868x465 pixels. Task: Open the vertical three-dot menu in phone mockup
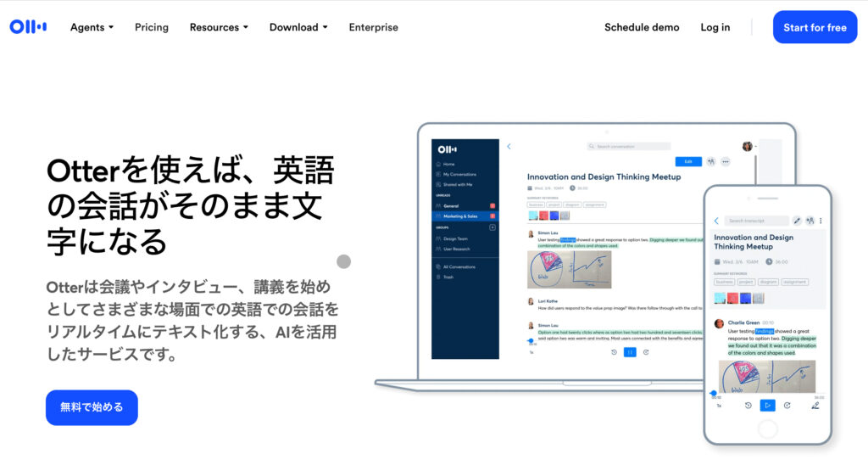[821, 221]
